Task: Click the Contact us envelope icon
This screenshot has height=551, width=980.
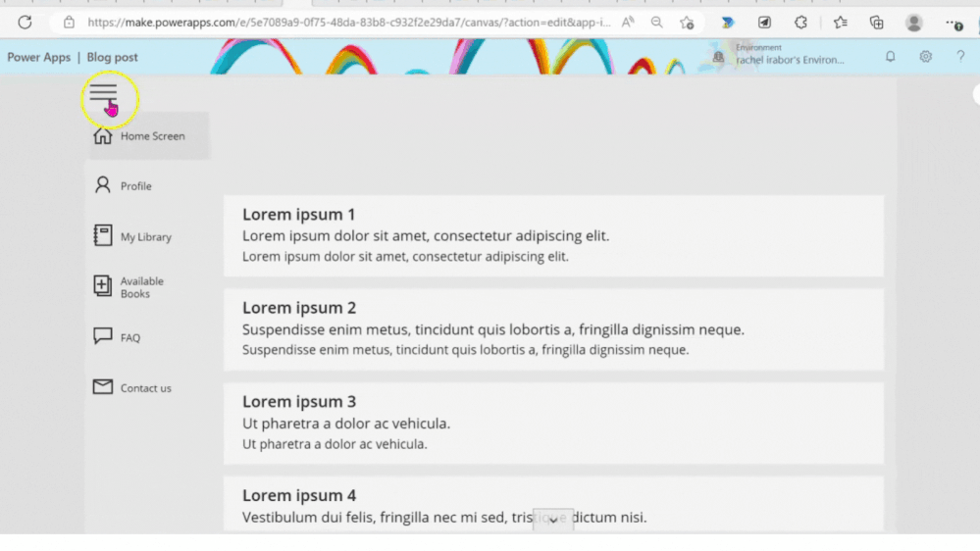Action: [102, 386]
